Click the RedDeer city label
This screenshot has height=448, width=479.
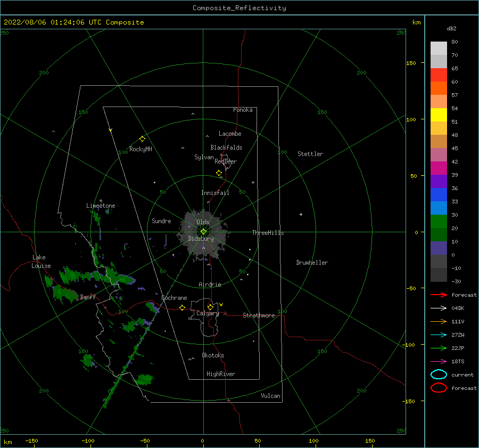pos(226,161)
